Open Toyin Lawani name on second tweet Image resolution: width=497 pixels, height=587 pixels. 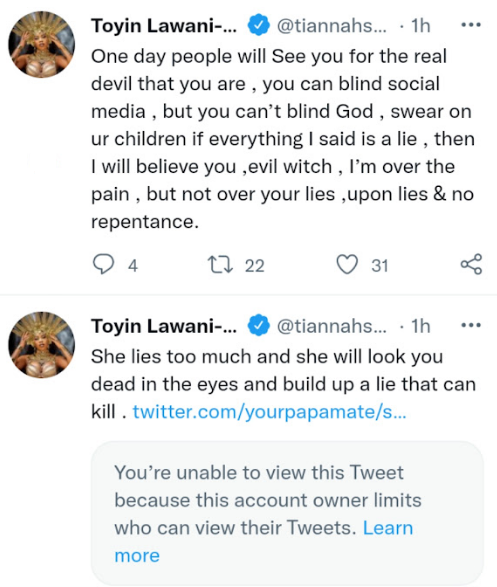(164, 326)
